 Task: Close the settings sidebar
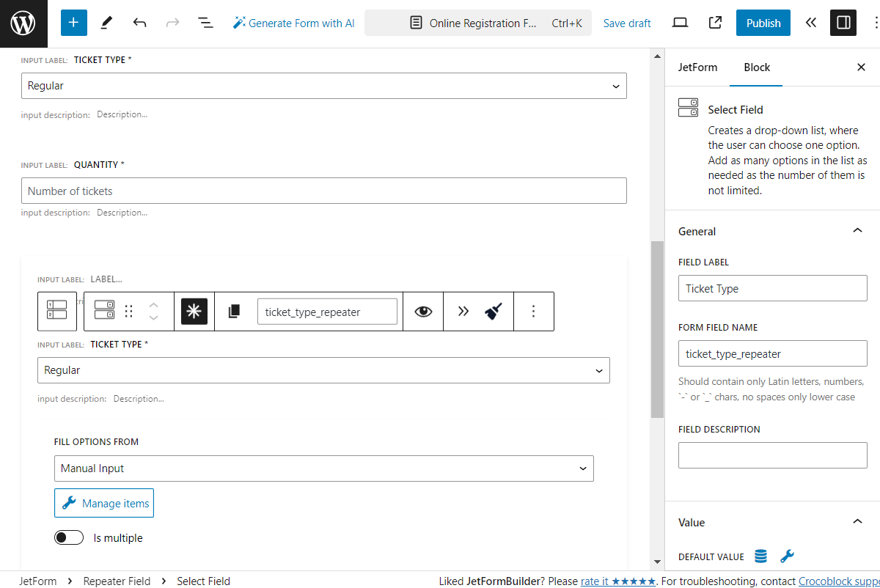click(x=861, y=67)
